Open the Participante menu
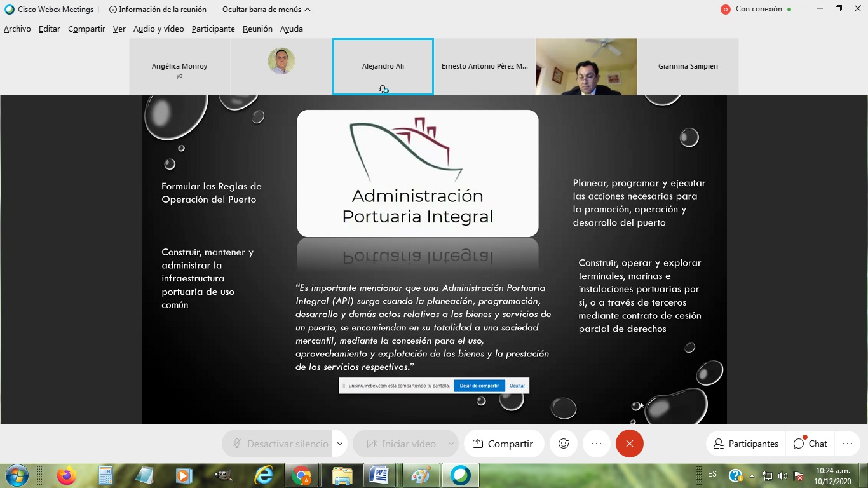This screenshot has height=488, width=868. tap(213, 29)
